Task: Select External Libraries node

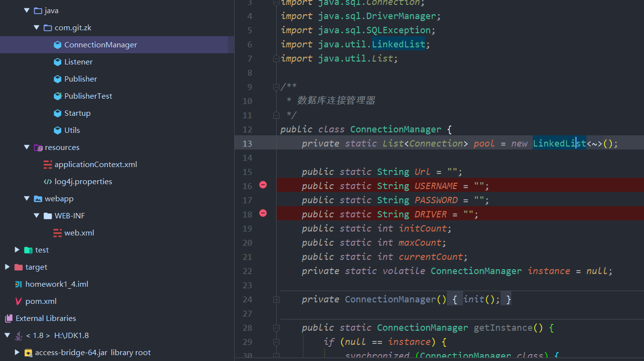Action: point(46,318)
